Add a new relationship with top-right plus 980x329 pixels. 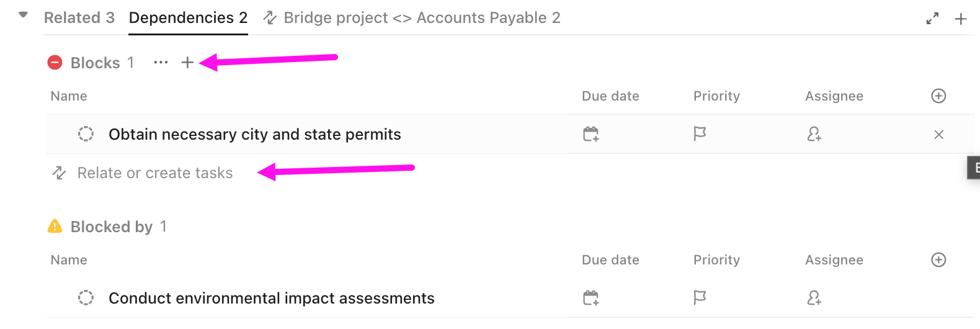pos(961,19)
